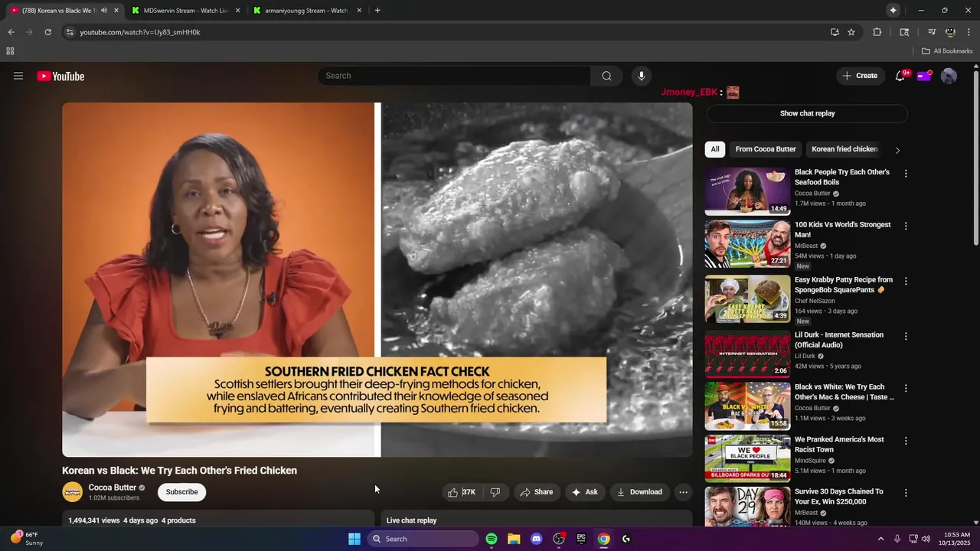Open options for Krabby Patty Recipe video
This screenshot has width=980, height=551.
906,282
